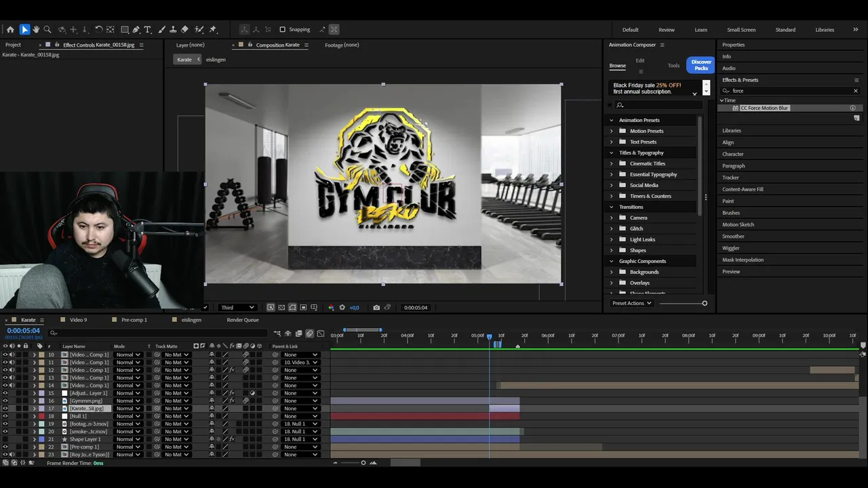The height and width of the screenshot is (488, 868).
Task: Click the Composition Mini-Flowchart icon in timeline
Action: click(x=277, y=333)
